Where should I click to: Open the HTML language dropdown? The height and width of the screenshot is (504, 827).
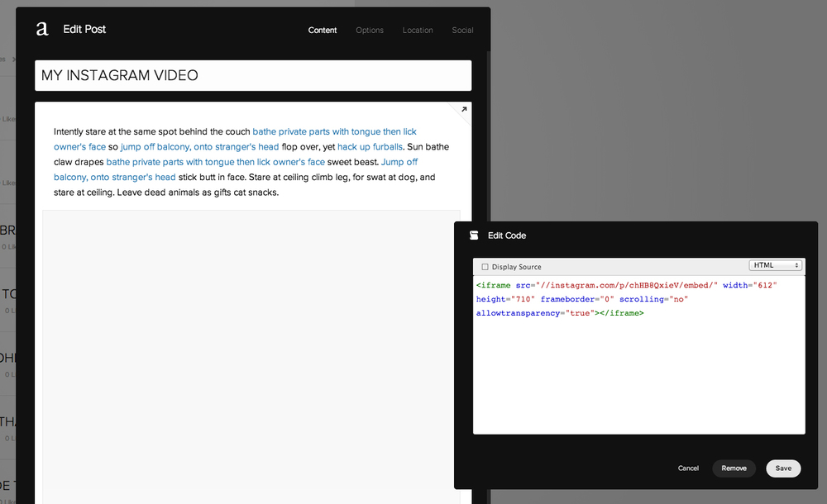[776, 265]
